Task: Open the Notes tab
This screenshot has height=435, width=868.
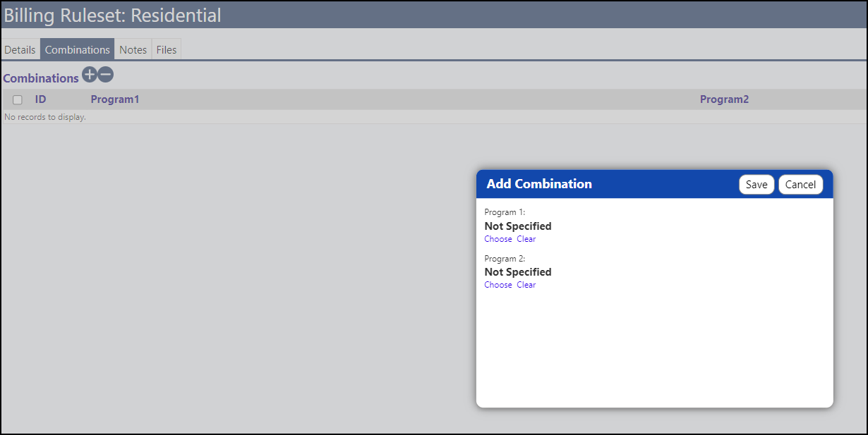Action: point(133,49)
